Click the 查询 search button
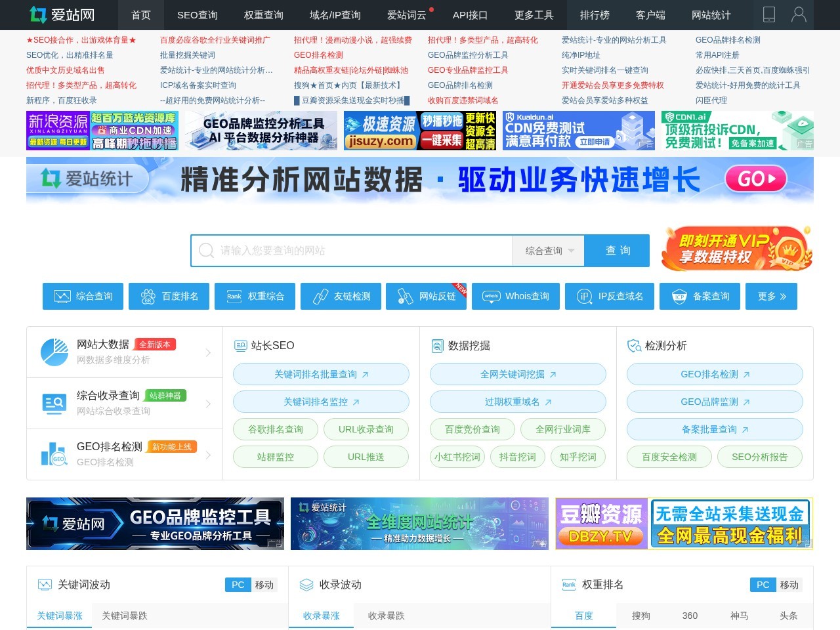The image size is (840, 630). (x=618, y=251)
